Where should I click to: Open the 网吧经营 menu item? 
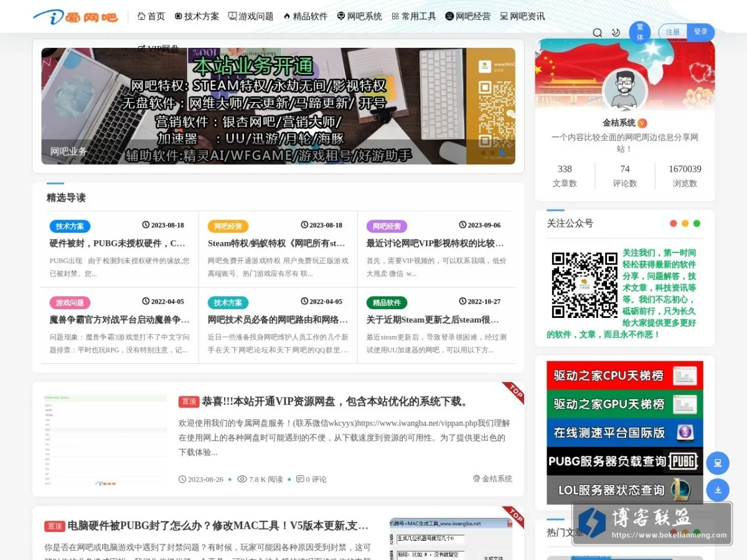468,16
